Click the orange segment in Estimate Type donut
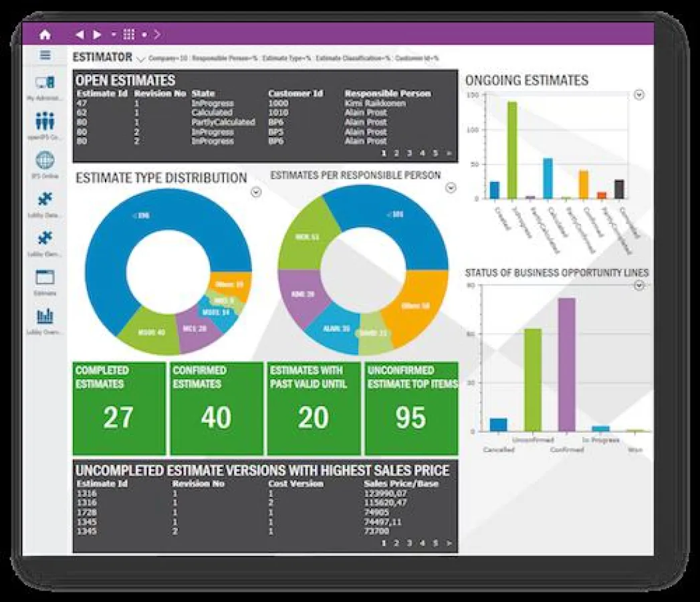The image size is (700, 602). [x=231, y=284]
